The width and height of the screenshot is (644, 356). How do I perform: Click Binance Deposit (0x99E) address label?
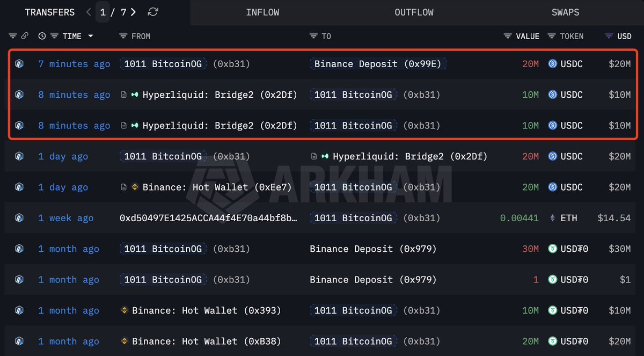point(377,64)
